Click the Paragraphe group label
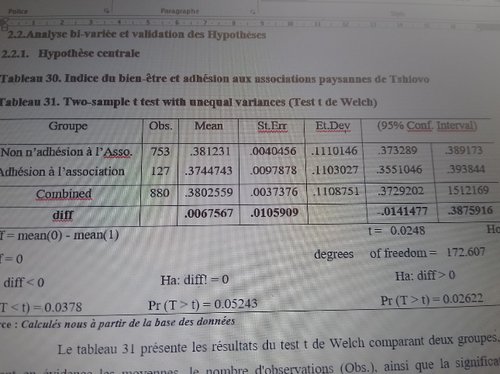This screenshot has width=500, height=374. coord(180,11)
